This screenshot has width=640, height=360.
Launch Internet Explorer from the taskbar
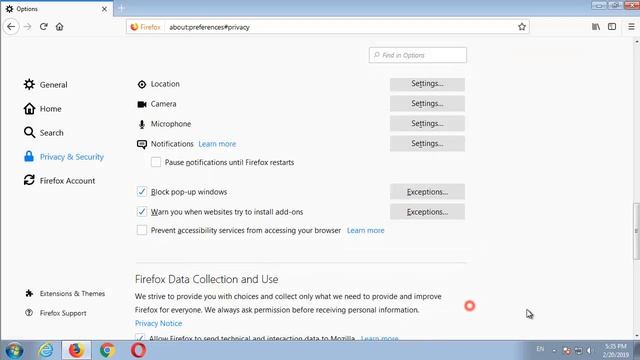point(46,350)
